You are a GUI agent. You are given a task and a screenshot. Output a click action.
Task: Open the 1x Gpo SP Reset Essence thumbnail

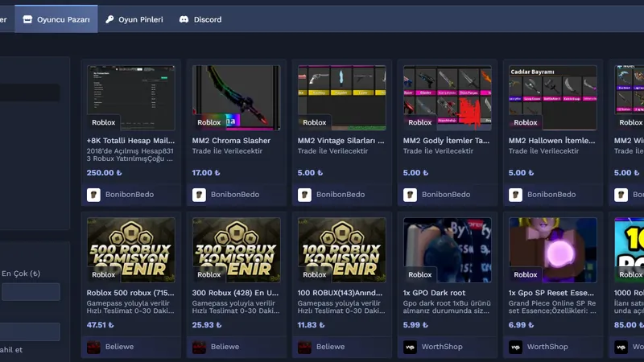point(551,248)
